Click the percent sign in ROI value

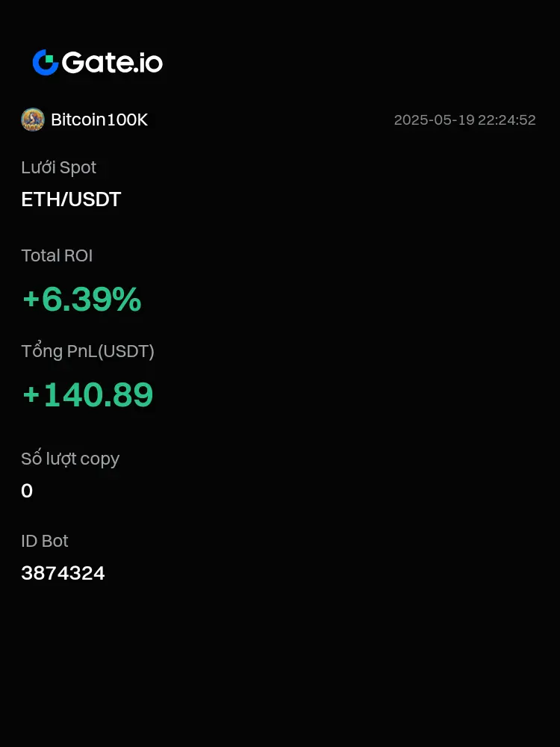click(x=127, y=300)
